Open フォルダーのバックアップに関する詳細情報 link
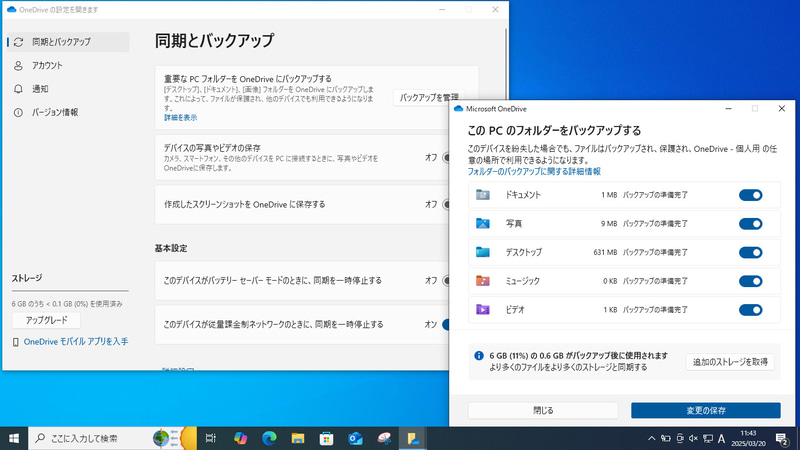 point(534,171)
